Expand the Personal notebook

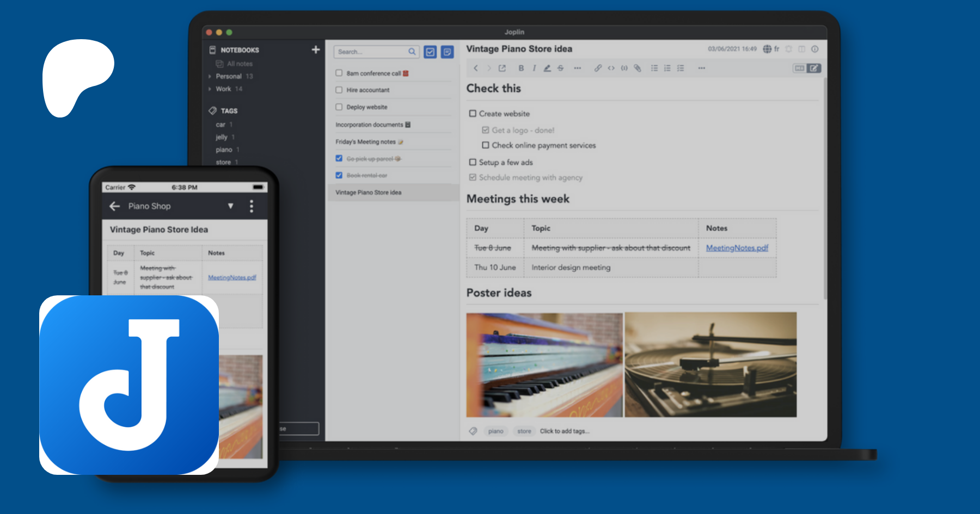210,76
